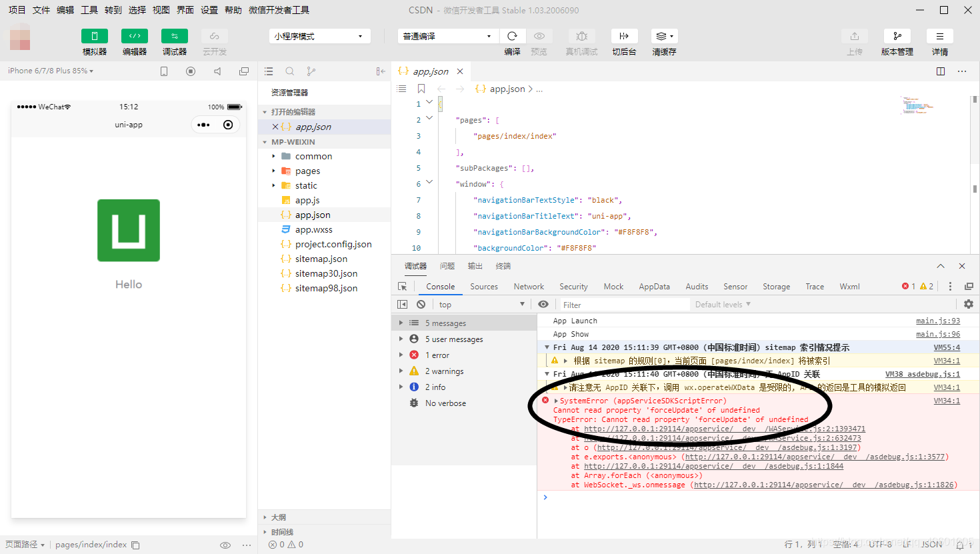This screenshot has height=554, width=980.
Task: Open the Default levels dropdown
Action: pyautogui.click(x=723, y=304)
